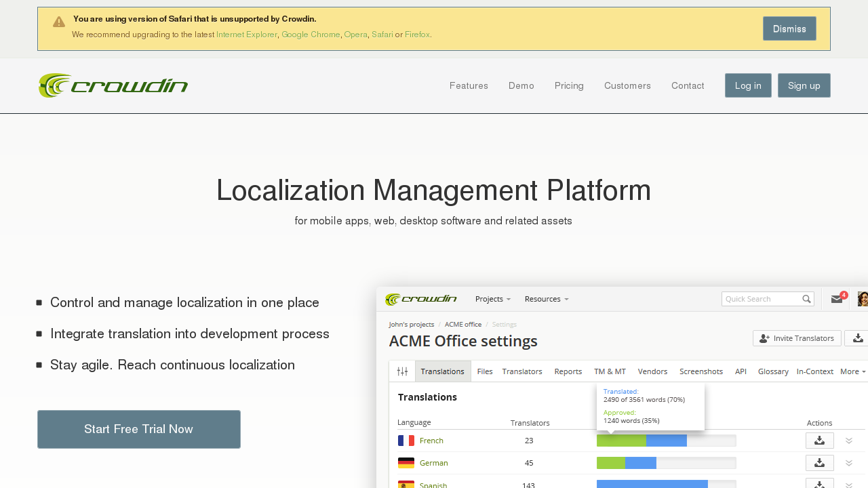Switch to the API tab
The width and height of the screenshot is (868, 488).
[x=741, y=371]
